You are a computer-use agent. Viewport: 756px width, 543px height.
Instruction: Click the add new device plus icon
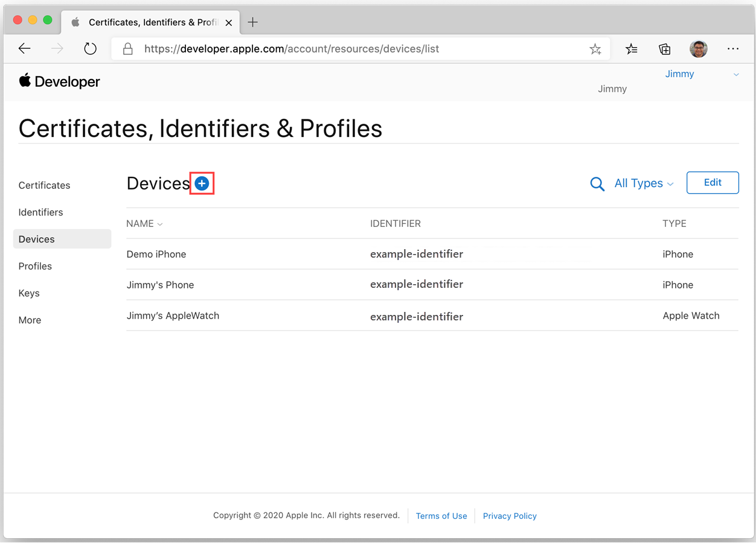tap(202, 183)
